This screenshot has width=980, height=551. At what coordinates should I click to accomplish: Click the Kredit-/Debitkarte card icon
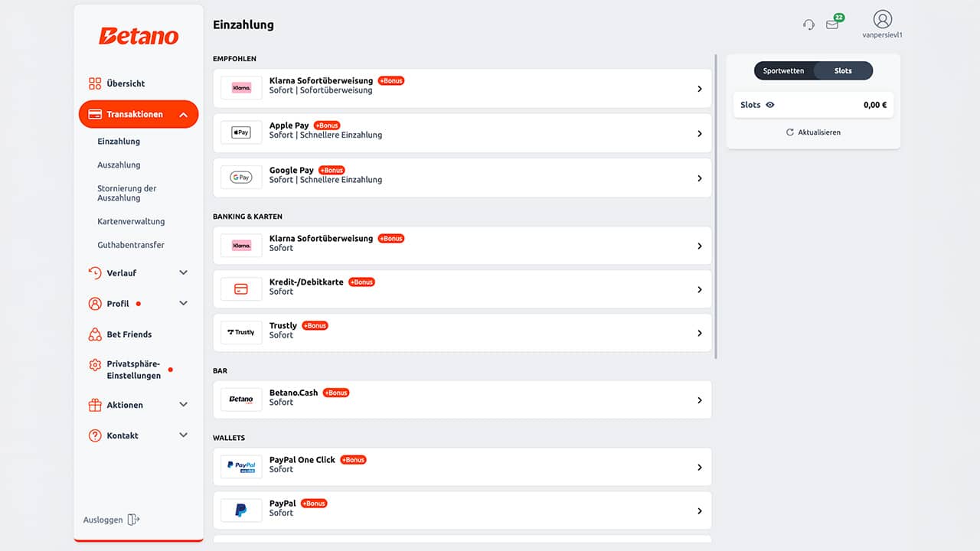(241, 289)
